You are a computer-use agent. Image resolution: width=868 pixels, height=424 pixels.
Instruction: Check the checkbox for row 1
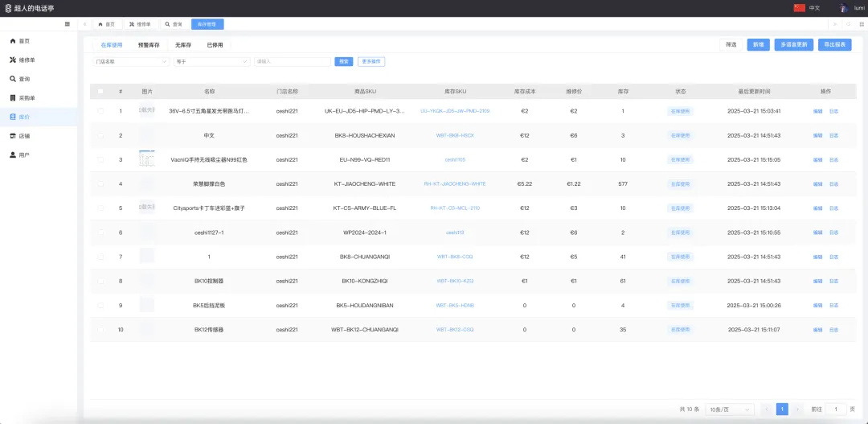pyautogui.click(x=100, y=111)
